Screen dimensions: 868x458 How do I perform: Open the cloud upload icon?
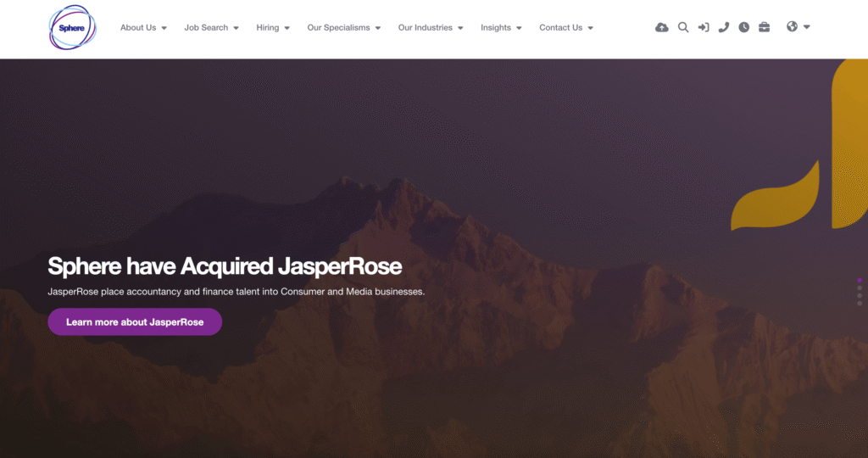[x=661, y=27]
